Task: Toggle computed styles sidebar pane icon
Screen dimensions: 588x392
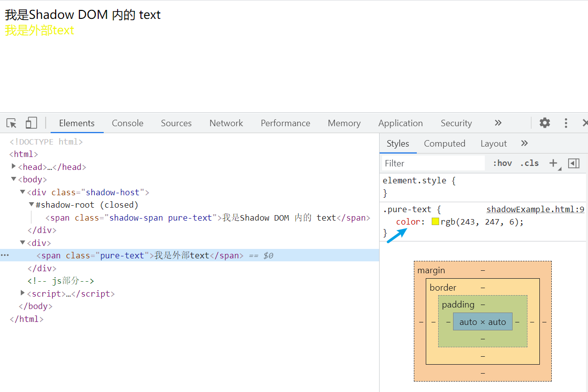Action: coord(574,163)
